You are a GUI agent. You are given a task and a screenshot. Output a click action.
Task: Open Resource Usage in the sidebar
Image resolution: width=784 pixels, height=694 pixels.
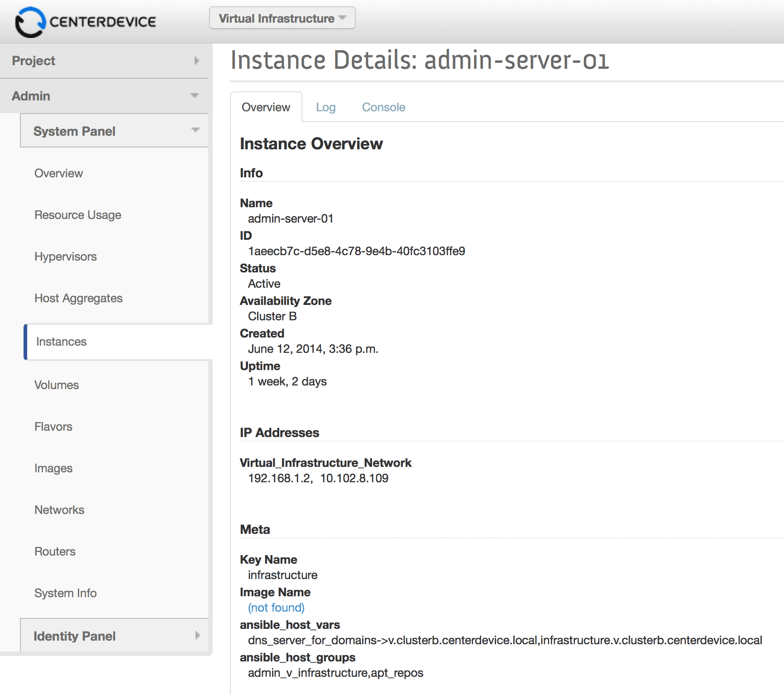(x=78, y=215)
